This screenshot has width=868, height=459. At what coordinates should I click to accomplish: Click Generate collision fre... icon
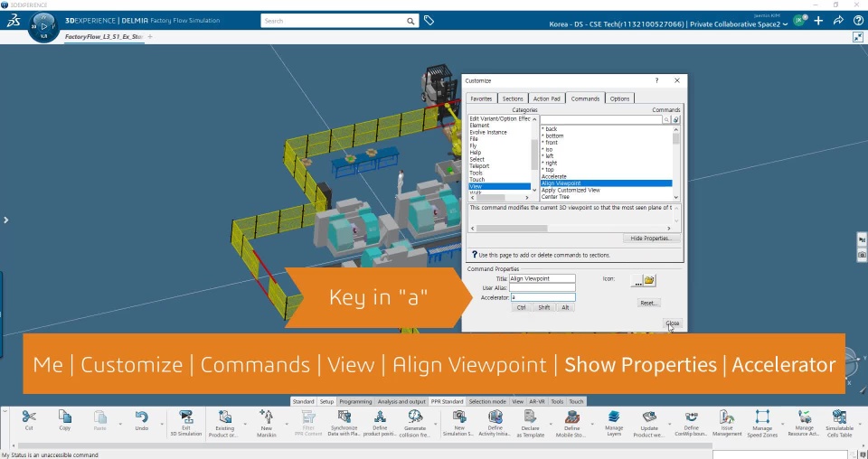[x=415, y=417]
